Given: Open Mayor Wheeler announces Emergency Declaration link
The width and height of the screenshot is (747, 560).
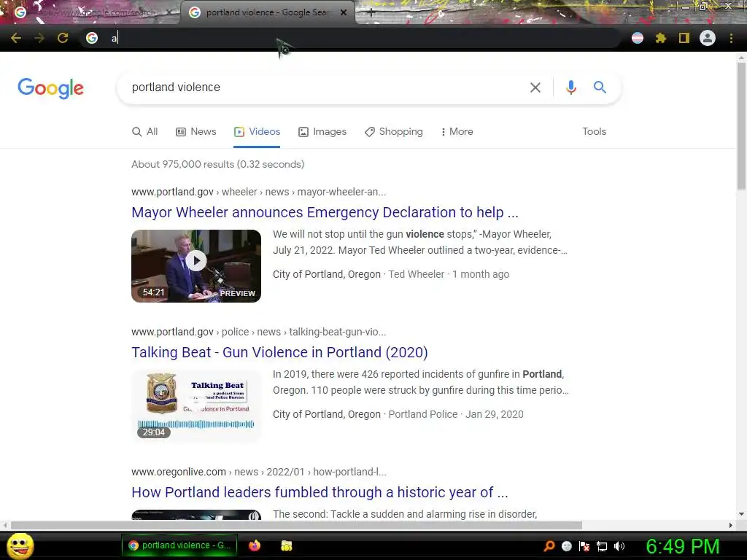Looking at the screenshot, I should 325,212.
